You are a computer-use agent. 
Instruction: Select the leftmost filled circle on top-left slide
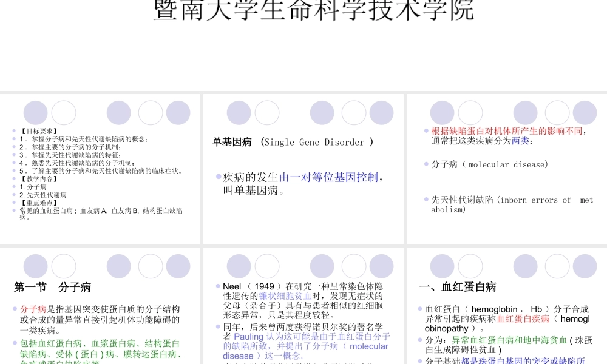coord(35,112)
